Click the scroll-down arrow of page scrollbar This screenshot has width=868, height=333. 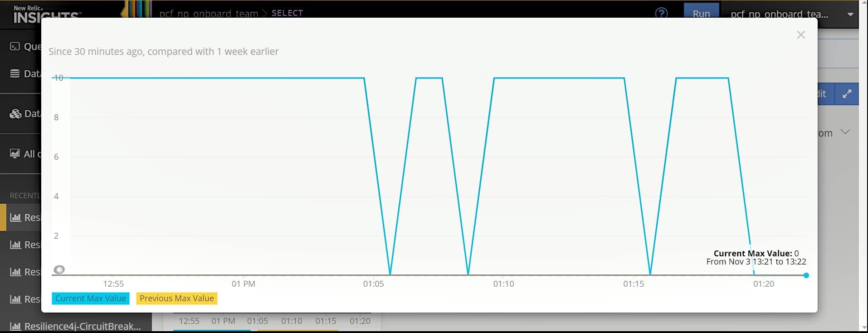point(863,327)
